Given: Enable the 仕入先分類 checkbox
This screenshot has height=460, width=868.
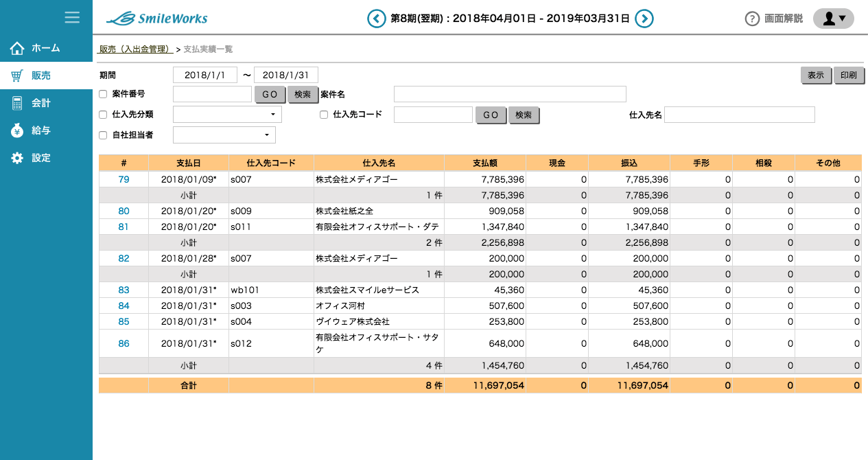Looking at the screenshot, I should pos(103,115).
